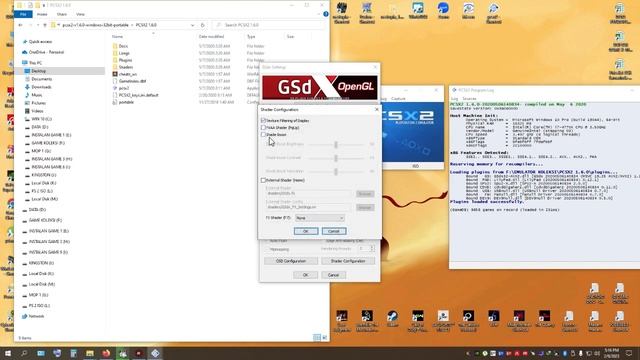Open Calculator from the taskbar
The height and width of the screenshot is (360, 640).
point(73,353)
